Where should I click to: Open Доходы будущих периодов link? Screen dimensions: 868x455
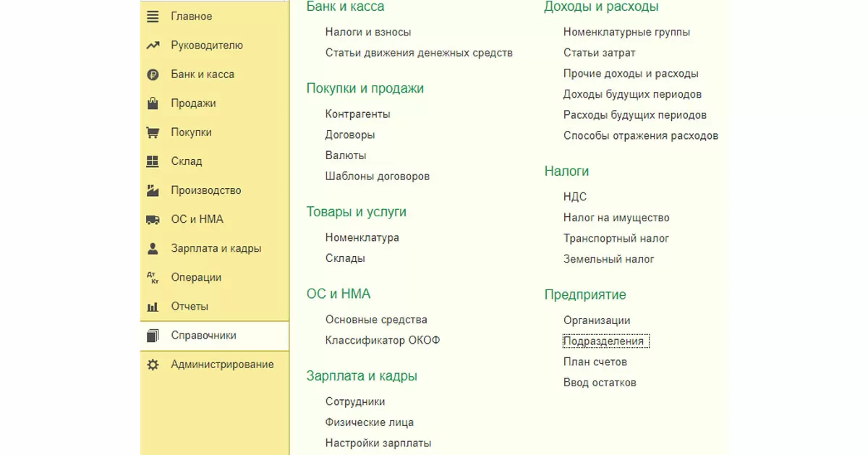[632, 95]
